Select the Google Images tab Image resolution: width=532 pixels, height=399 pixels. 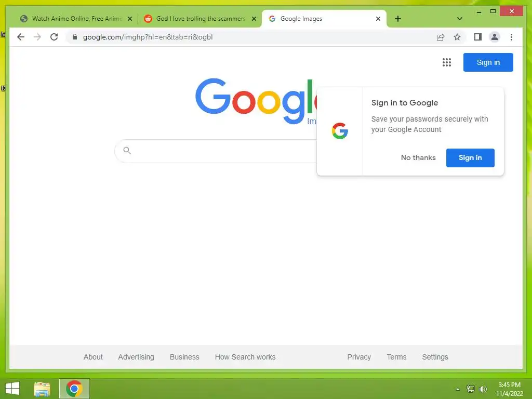[324, 19]
